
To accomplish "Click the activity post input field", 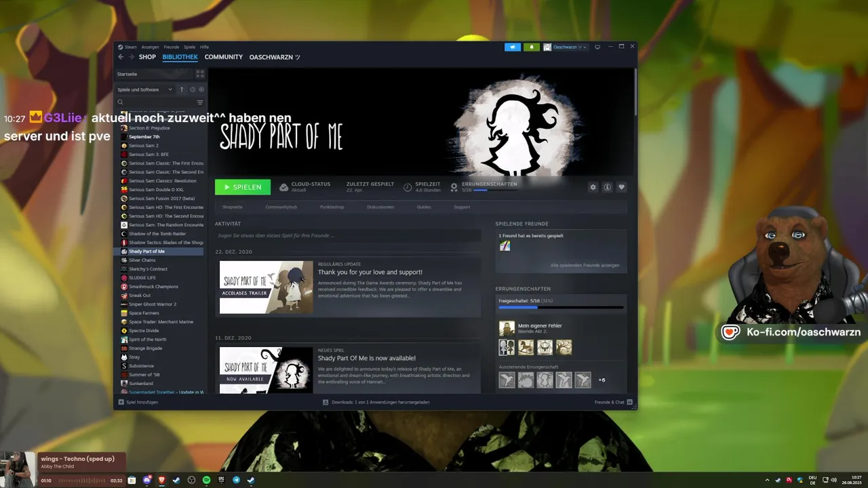I will point(348,236).
